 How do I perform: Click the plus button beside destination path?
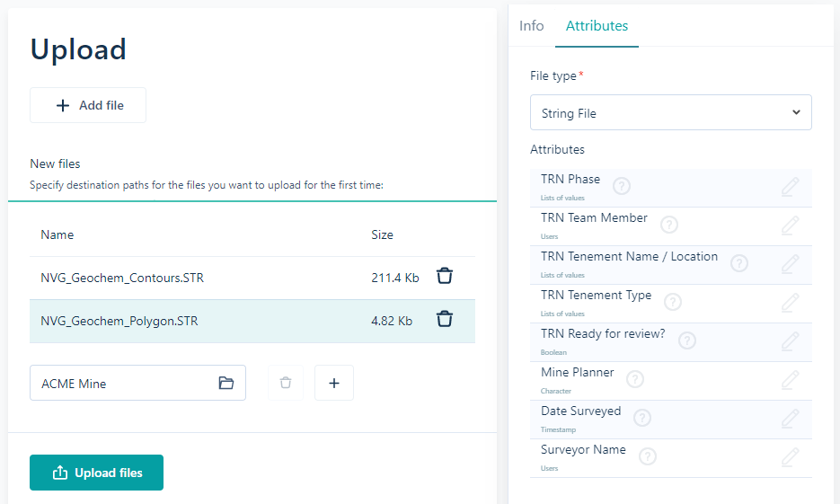click(x=333, y=383)
